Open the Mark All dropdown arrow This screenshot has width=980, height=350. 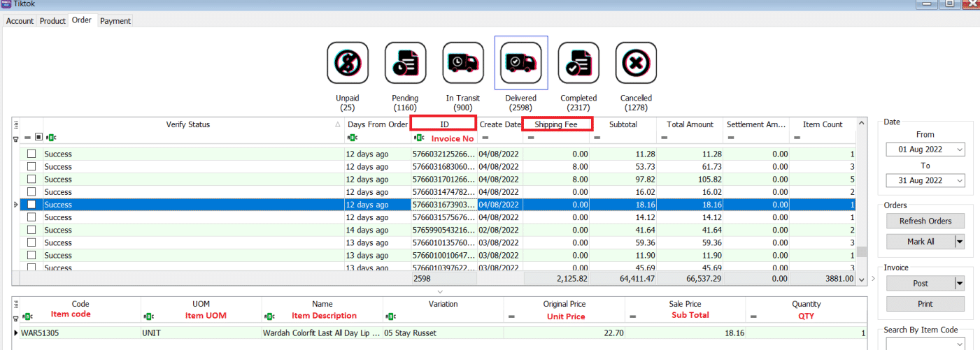[x=959, y=242]
